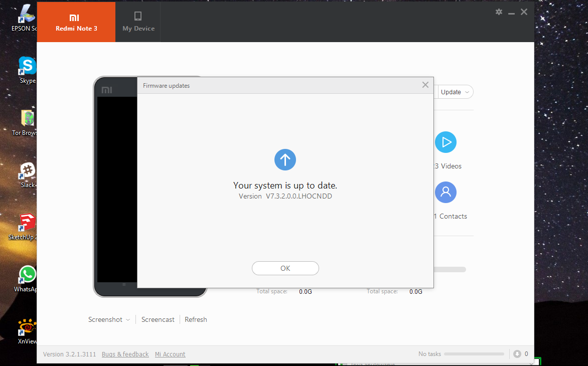Image resolution: width=588 pixels, height=366 pixels.
Task: Open the Skype desktop shortcut
Action: 28,67
